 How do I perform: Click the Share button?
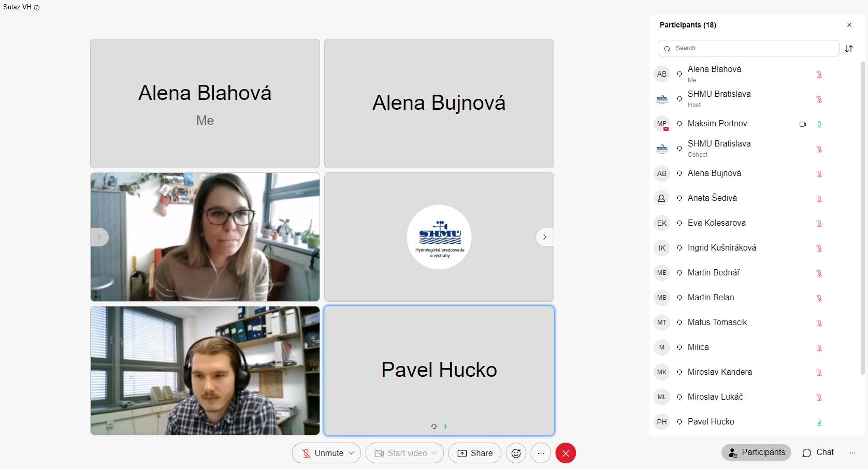point(475,453)
